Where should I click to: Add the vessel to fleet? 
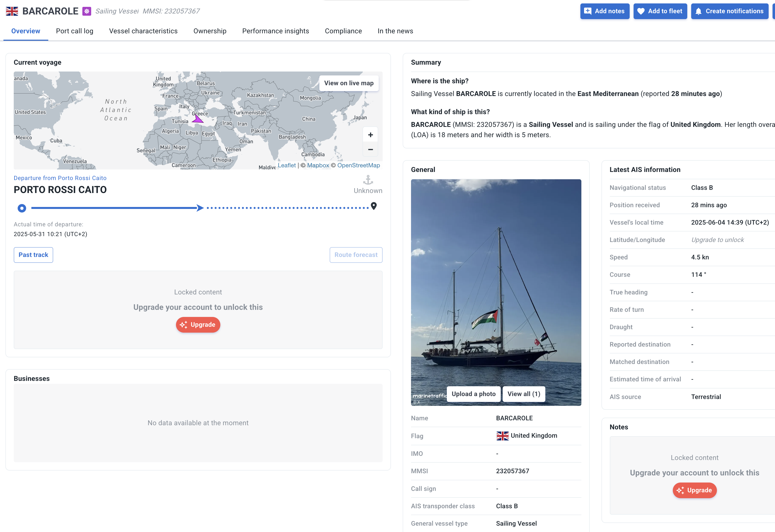pyautogui.click(x=660, y=11)
